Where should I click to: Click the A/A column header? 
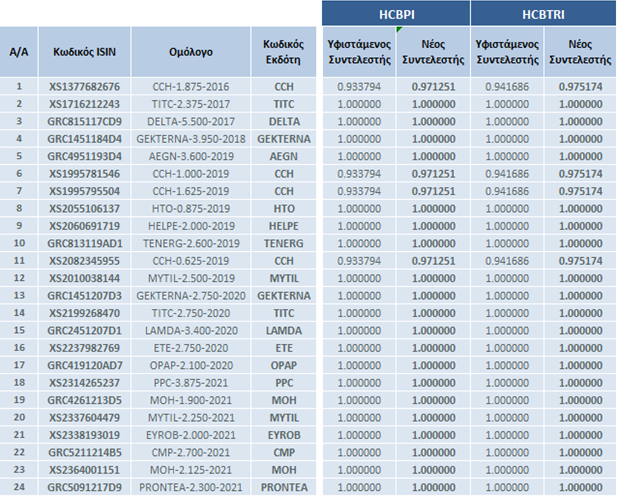coord(18,52)
